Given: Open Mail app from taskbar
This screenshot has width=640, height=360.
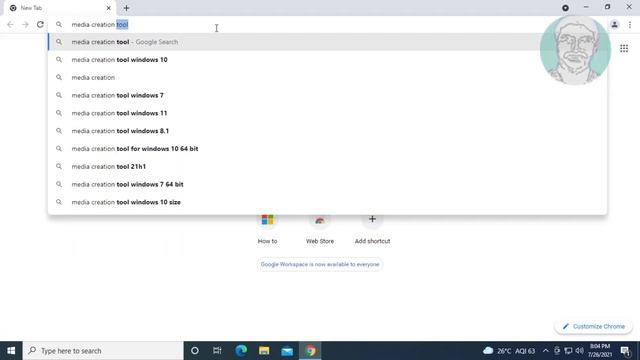Looking at the screenshot, I should click(x=287, y=351).
